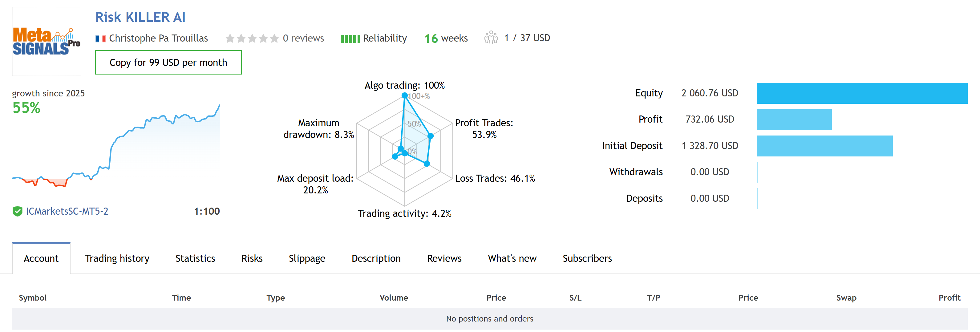Open the Risk KILLER AI title link

click(x=140, y=17)
